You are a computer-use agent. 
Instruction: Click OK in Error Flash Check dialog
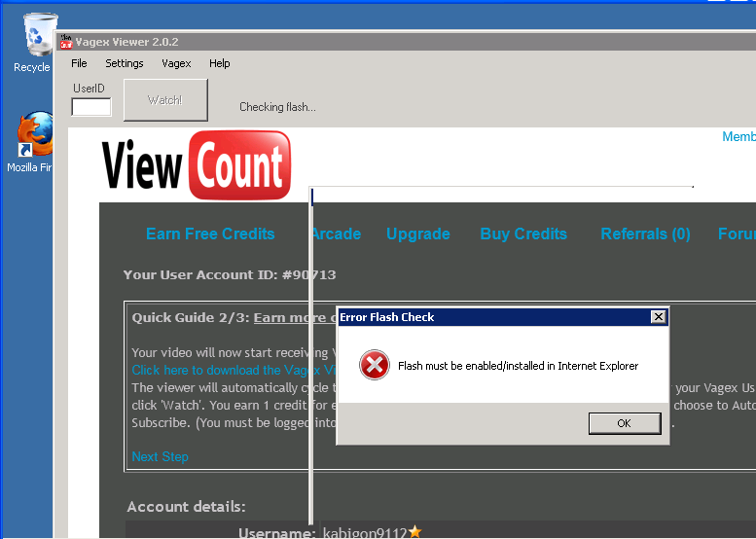point(625,423)
